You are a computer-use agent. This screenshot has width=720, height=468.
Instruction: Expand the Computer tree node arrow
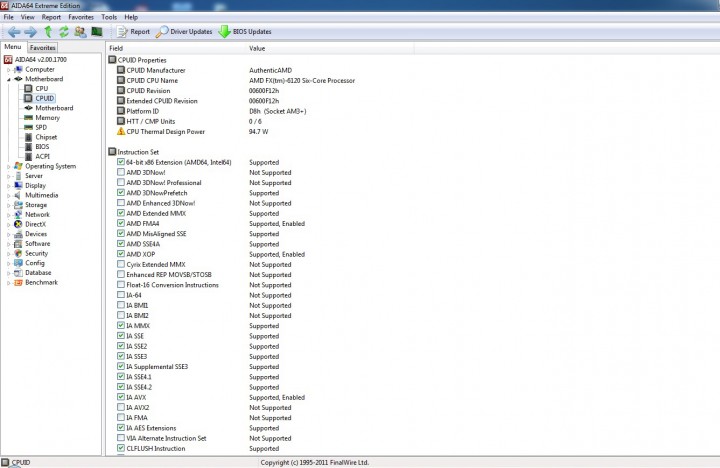pyautogui.click(x=8, y=70)
